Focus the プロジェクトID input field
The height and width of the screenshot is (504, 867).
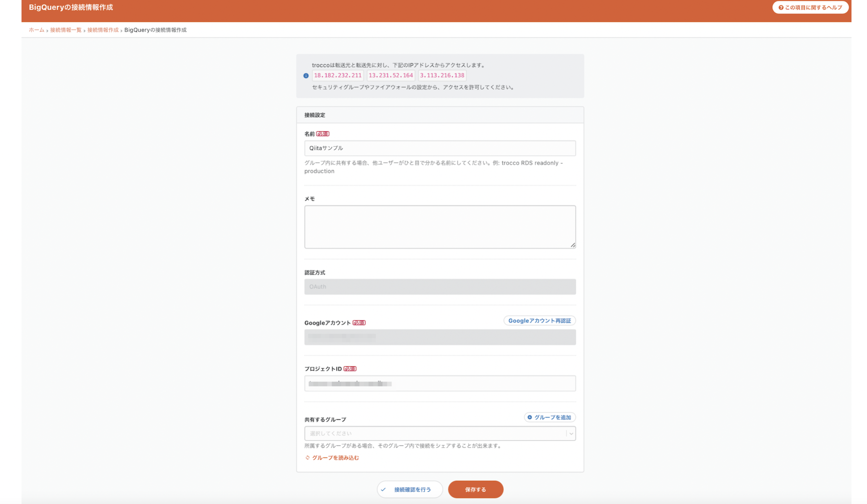click(440, 383)
